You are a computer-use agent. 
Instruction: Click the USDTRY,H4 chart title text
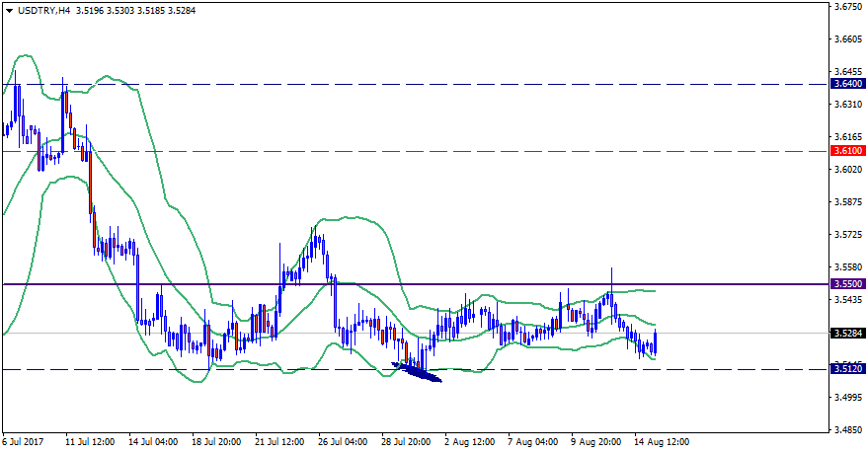pos(45,11)
